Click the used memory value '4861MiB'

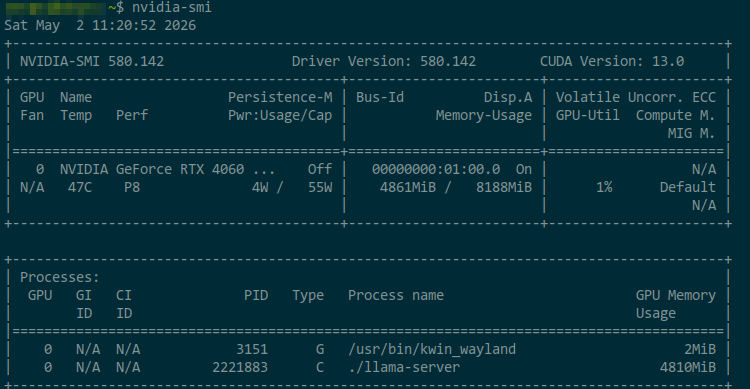(408, 187)
